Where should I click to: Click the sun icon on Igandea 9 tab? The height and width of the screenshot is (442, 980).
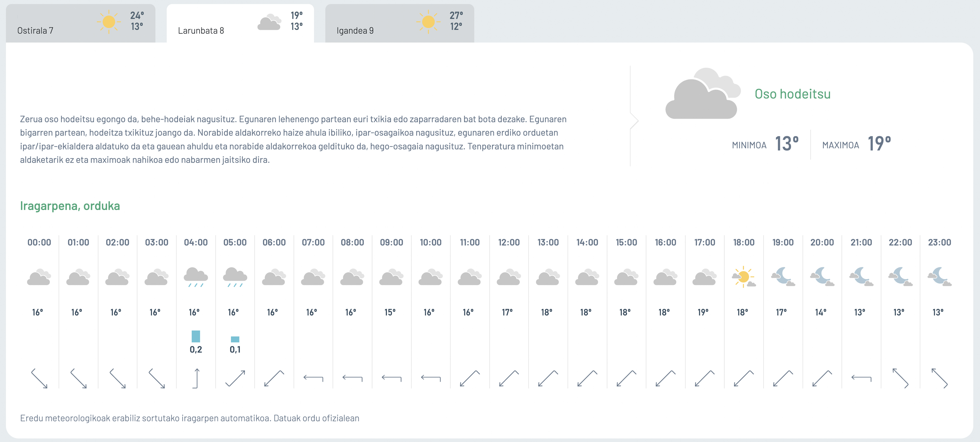[428, 22]
